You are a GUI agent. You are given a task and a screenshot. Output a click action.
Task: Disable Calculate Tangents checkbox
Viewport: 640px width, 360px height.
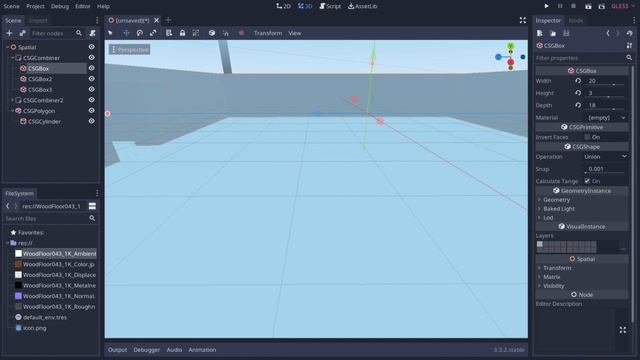click(x=587, y=181)
